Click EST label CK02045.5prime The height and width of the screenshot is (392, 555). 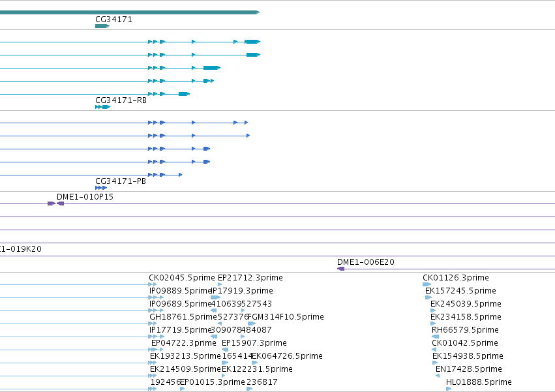[x=182, y=278]
